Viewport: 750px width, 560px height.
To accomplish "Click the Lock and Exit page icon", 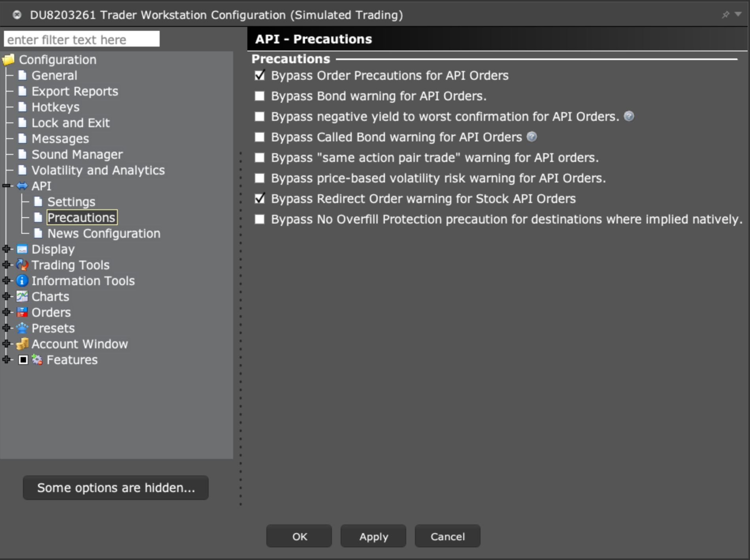I will click(x=23, y=122).
